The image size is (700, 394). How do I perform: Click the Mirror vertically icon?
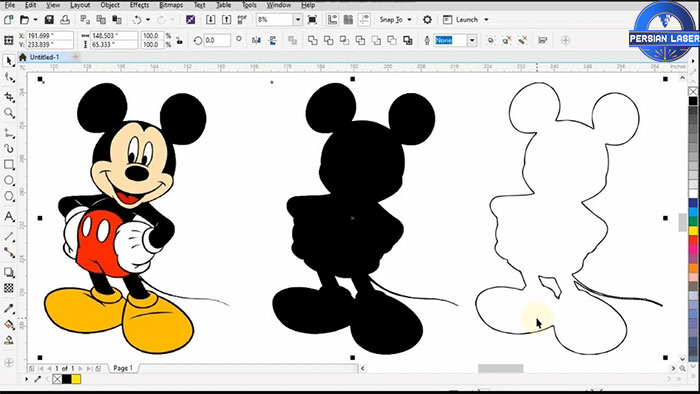pos(272,40)
